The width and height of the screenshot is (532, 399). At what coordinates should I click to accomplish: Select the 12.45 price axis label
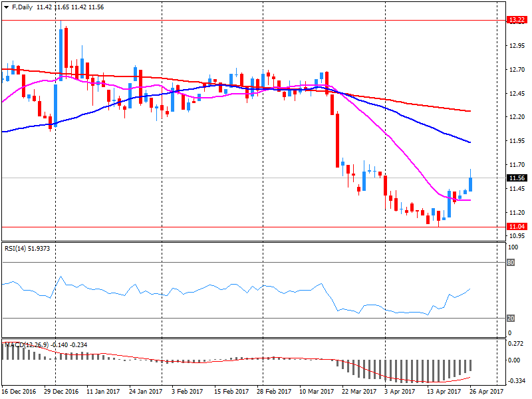(517, 93)
